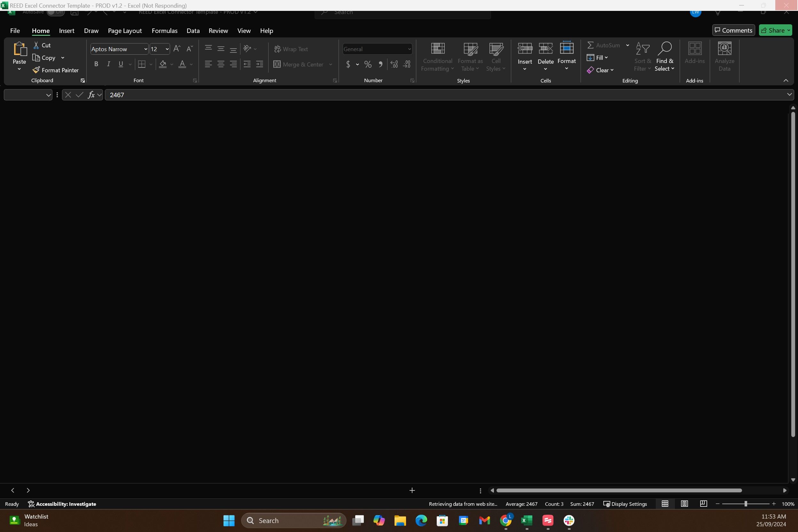Click Increase Font Size icon
Viewport: 798px width, 532px height.
(x=177, y=49)
